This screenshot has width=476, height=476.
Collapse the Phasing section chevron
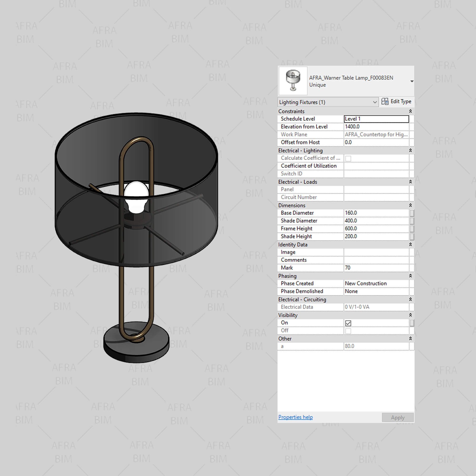tap(411, 276)
